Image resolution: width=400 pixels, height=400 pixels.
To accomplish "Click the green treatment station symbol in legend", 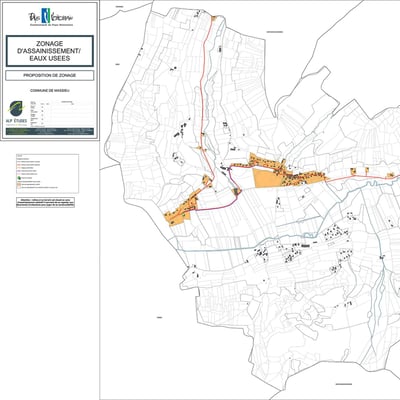I will pos(19,179).
